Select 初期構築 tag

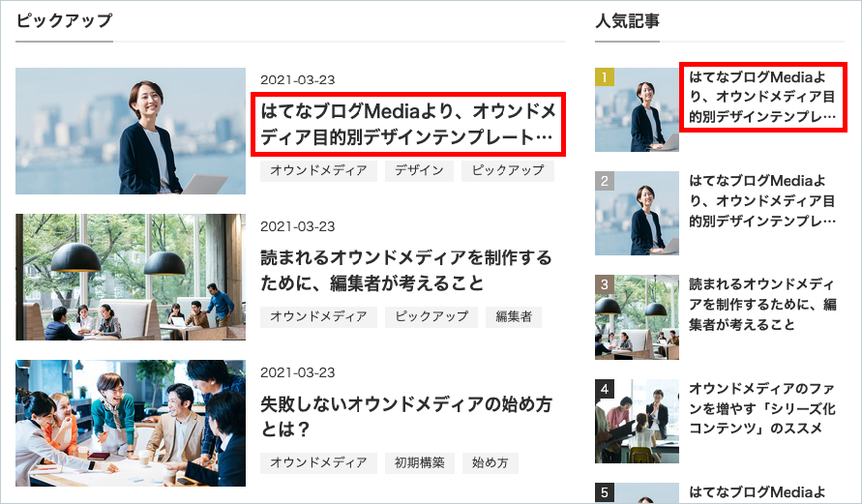(420, 462)
